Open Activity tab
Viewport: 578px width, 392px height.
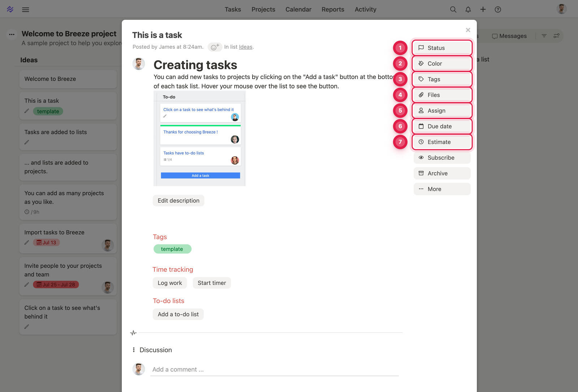pos(365,9)
